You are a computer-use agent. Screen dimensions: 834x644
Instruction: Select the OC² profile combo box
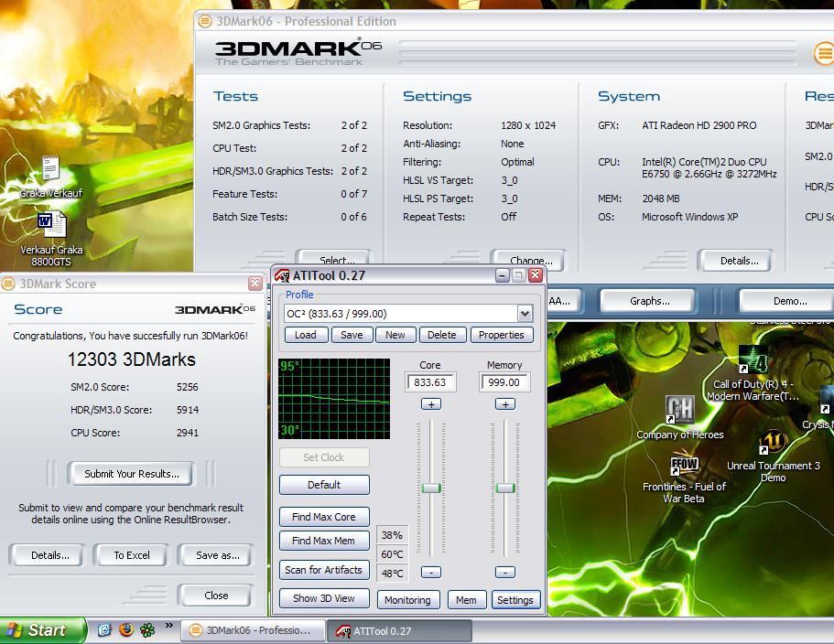[x=408, y=314]
